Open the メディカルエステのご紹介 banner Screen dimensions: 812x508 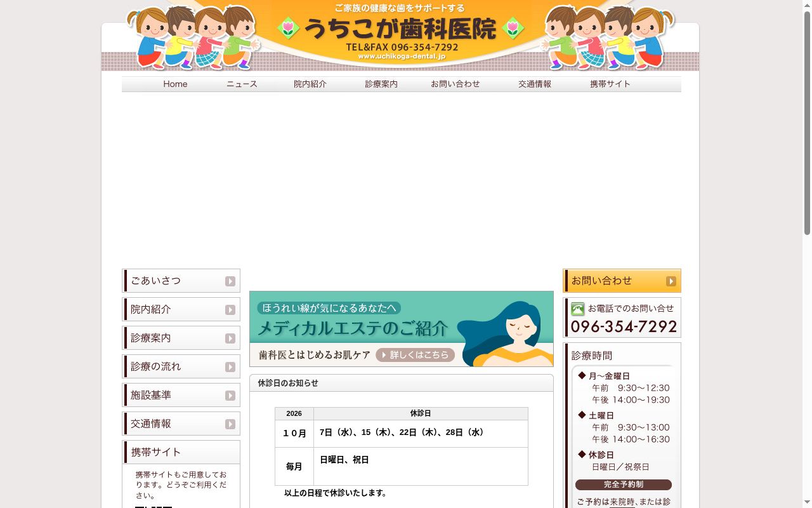point(402,329)
